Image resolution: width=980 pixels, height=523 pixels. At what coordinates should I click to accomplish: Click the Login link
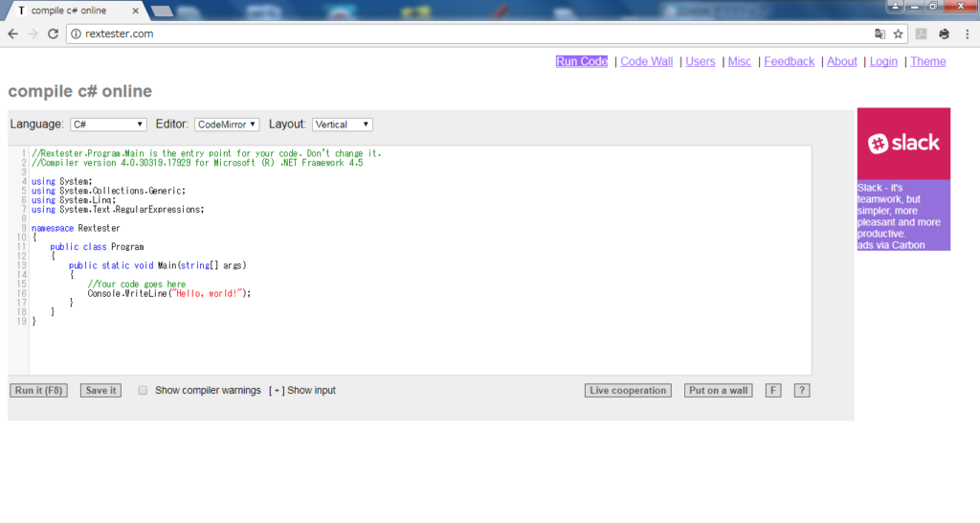[x=883, y=61]
